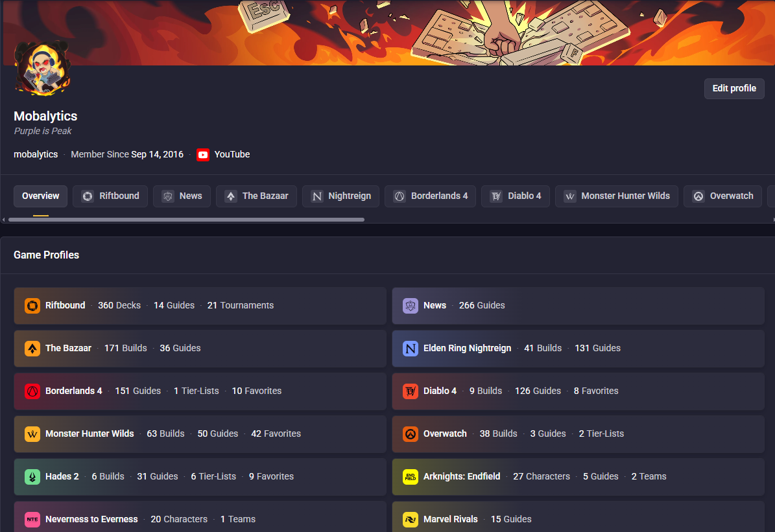Open Arknights: Endfield 27 Characters

point(542,477)
